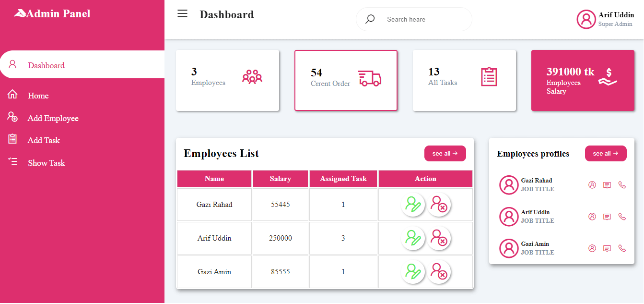Click Arif Uddin's avatar in the header
644x304 pixels.
pyautogui.click(x=586, y=19)
